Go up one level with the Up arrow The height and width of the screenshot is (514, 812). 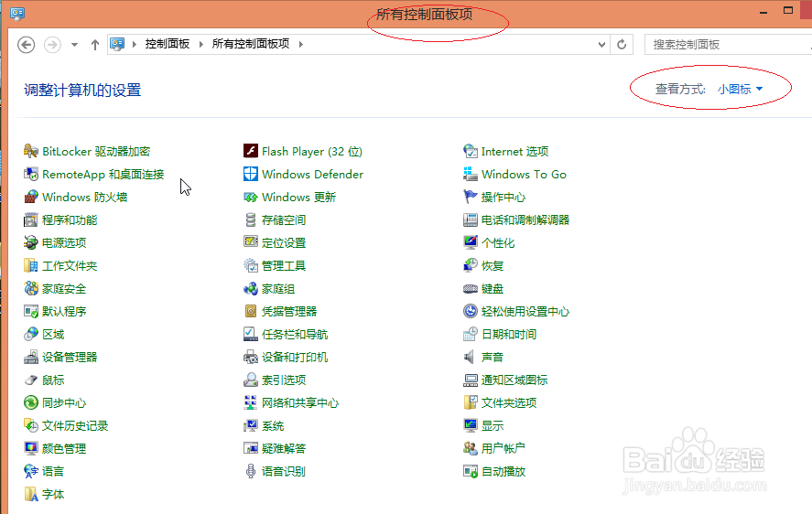[x=95, y=45]
